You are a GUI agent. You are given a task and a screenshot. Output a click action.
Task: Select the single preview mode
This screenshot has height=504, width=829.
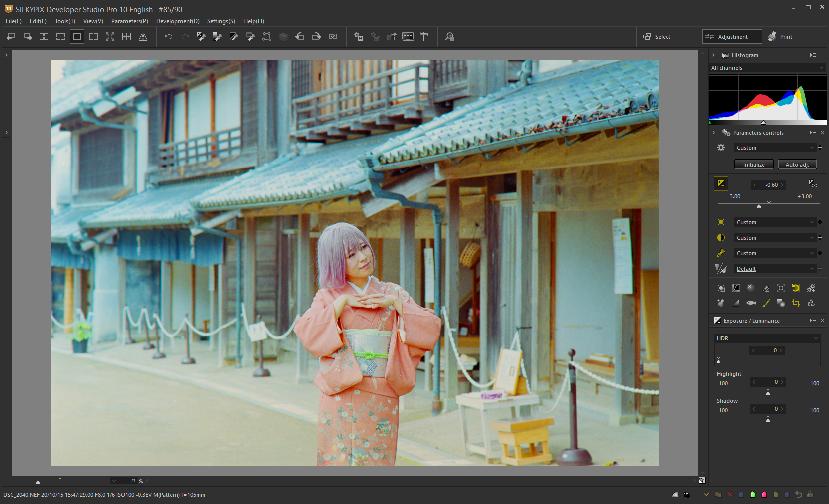(x=77, y=37)
